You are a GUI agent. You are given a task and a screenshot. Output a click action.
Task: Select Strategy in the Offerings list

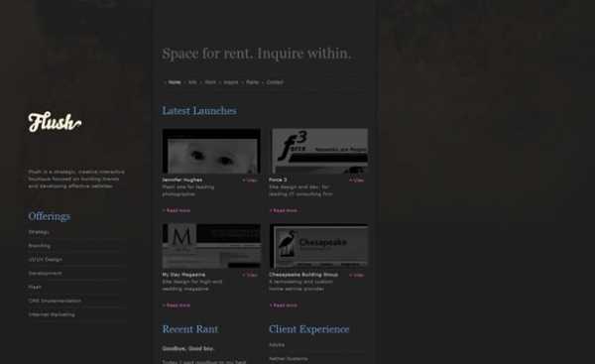39,232
